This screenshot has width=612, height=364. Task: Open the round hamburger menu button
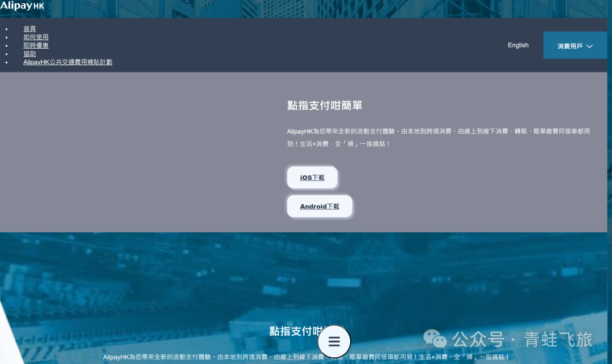334,341
